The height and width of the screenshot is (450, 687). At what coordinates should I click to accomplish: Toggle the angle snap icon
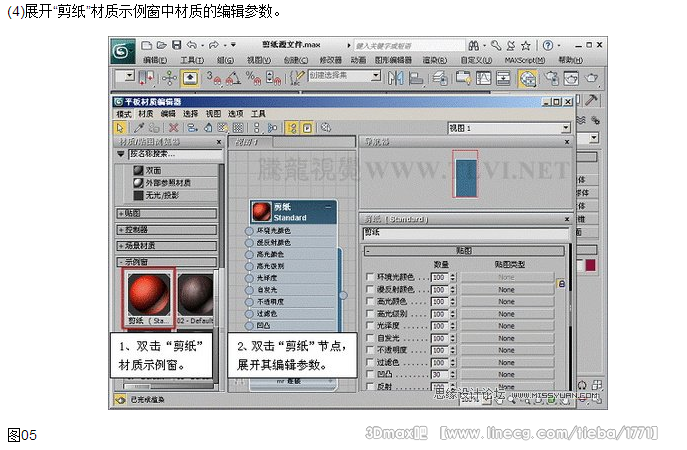233,78
